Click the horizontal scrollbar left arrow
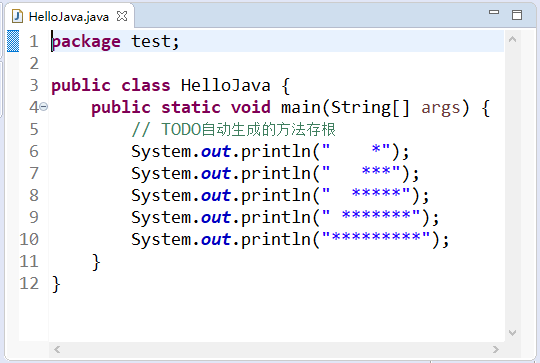Viewport: 540px width, 363px height. click(x=57, y=350)
